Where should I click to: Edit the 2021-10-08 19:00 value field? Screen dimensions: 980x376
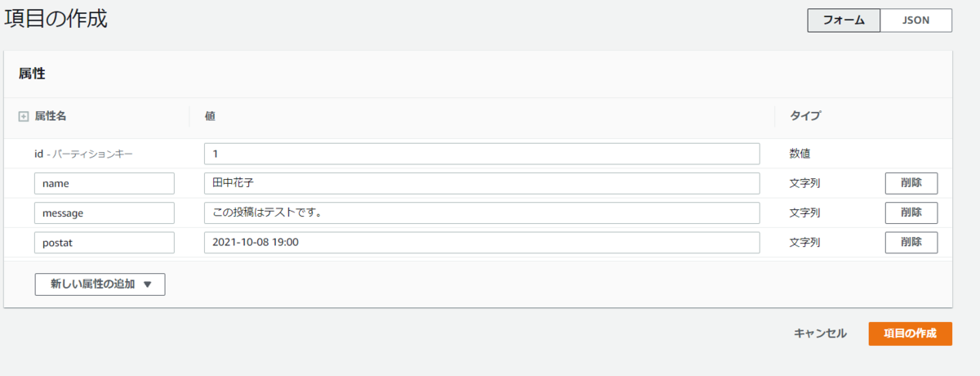click(481, 243)
